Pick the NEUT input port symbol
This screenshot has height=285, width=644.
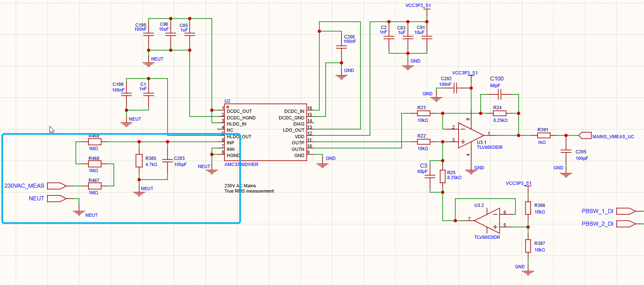coord(57,199)
